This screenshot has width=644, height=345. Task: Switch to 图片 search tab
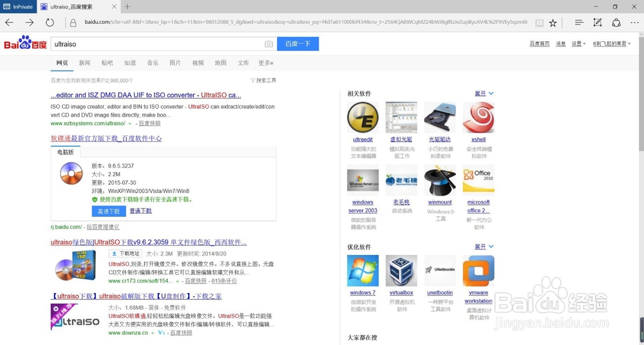click(175, 63)
